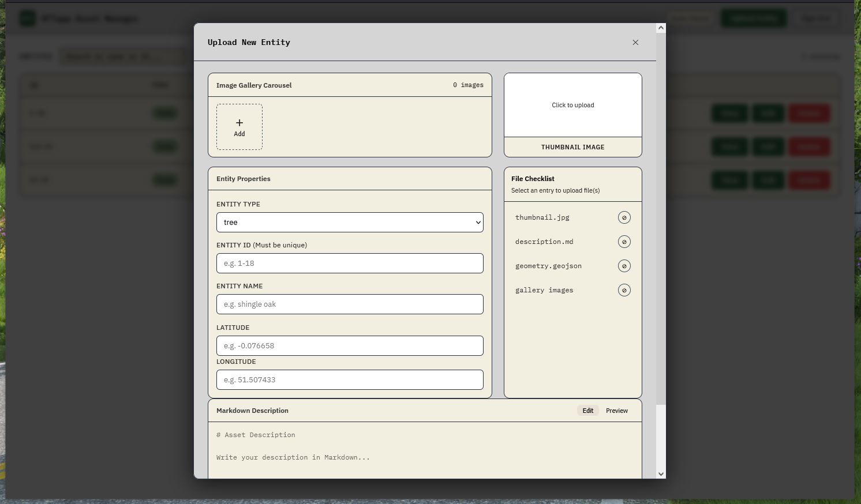This screenshot has width=861, height=504.
Task: Click into the Longitude field
Action: tap(350, 380)
